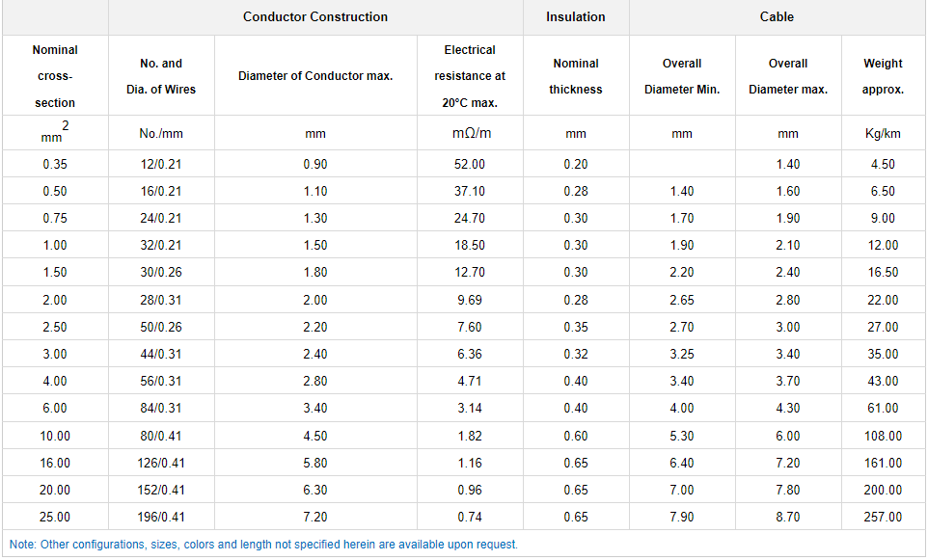The width and height of the screenshot is (928, 560).
Task: Select the mΩ/m unit cell
Action: [470, 133]
